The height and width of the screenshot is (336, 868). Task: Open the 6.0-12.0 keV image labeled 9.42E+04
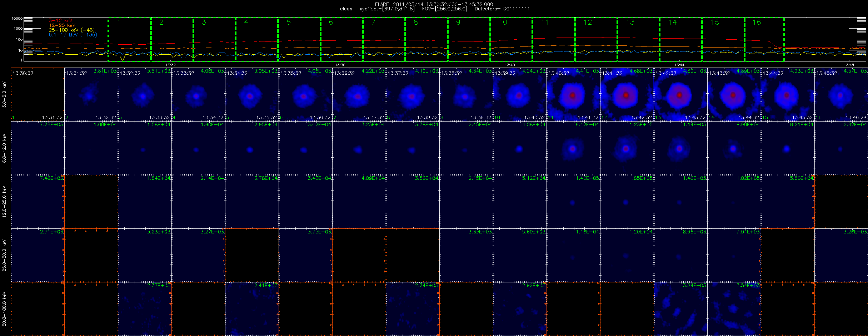point(573,148)
